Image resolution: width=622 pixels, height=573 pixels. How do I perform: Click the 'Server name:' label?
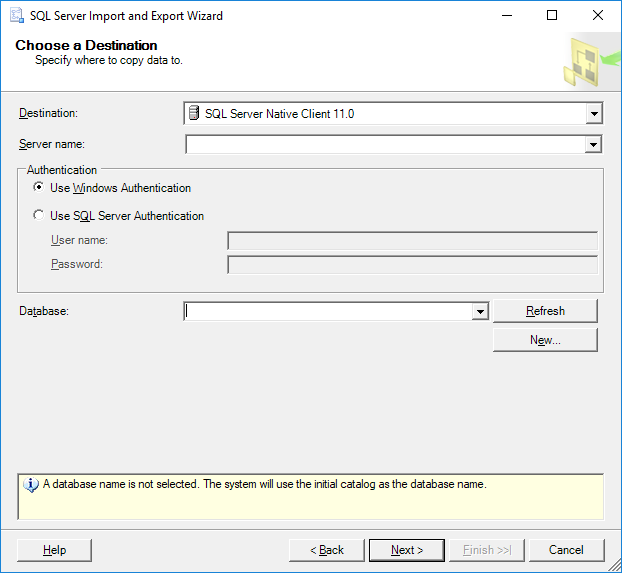(x=52, y=144)
